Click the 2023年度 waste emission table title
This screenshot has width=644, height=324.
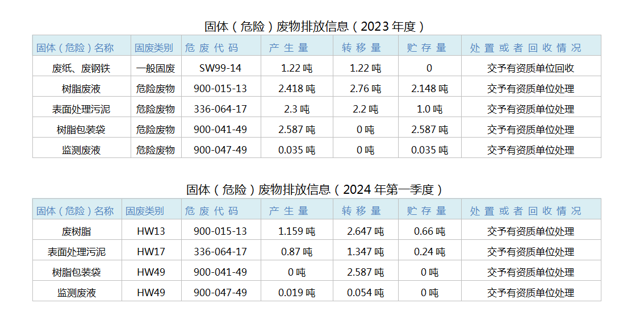point(315,26)
